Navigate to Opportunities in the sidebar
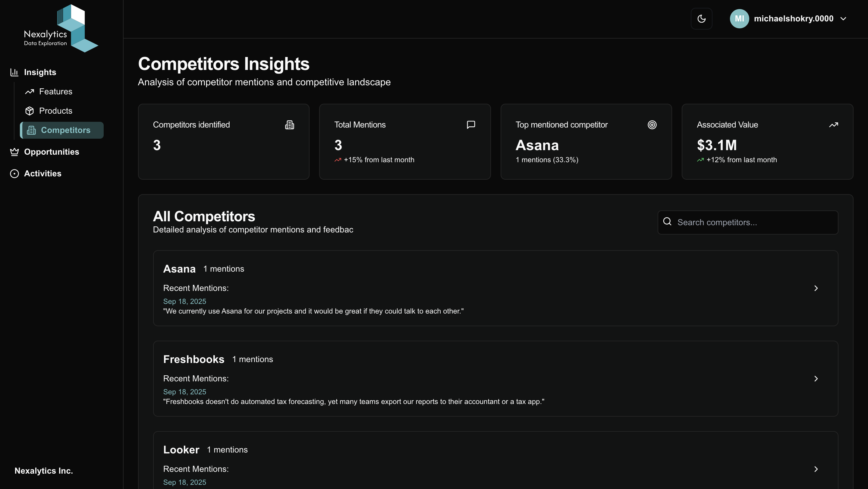868x489 pixels. point(52,152)
